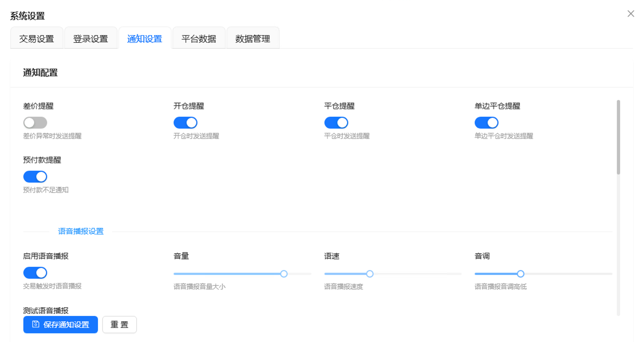Click the 语速 slider handle
Viewport: 644px width, 342px height.
click(370, 274)
